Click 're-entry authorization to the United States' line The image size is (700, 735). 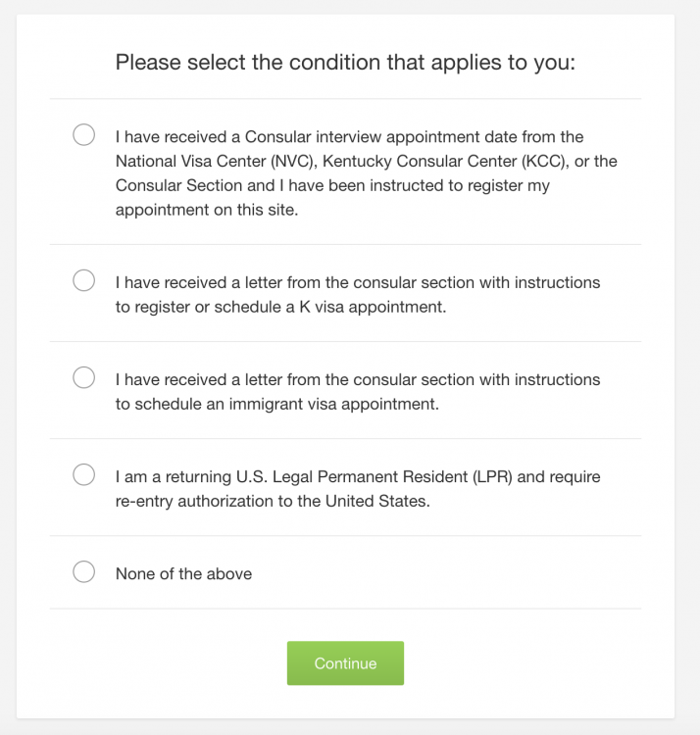273,501
